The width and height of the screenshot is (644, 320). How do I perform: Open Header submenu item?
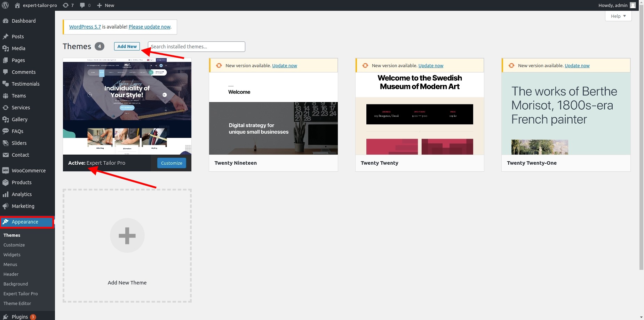tap(11, 274)
